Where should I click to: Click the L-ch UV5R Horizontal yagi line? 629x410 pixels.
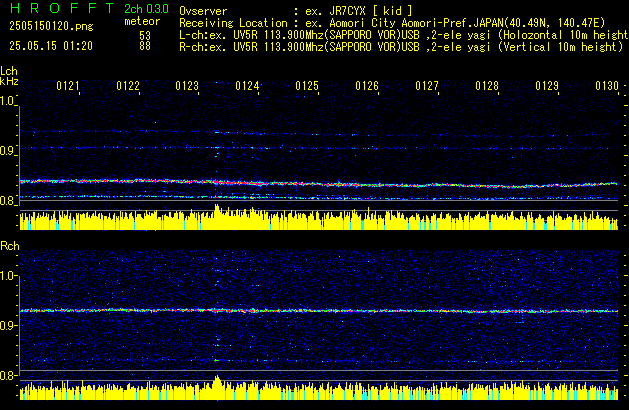point(404,35)
